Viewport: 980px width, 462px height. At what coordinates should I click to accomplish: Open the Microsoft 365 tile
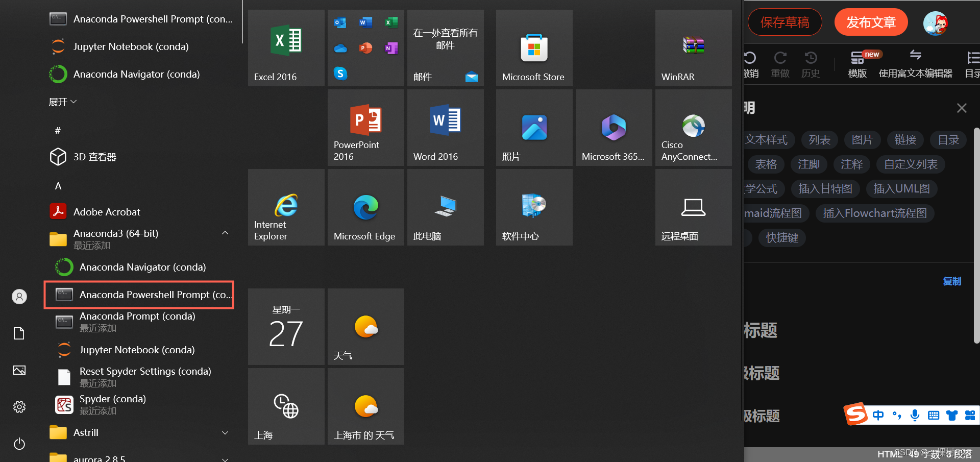614,128
